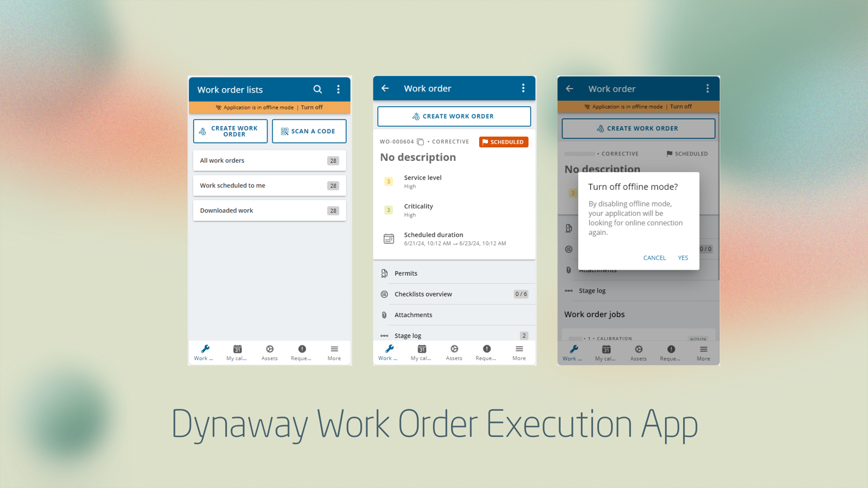Tap the search icon in Work Order Lists
The height and width of the screenshot is (488, 868).
pyautogui.click(x=317, y=89)
